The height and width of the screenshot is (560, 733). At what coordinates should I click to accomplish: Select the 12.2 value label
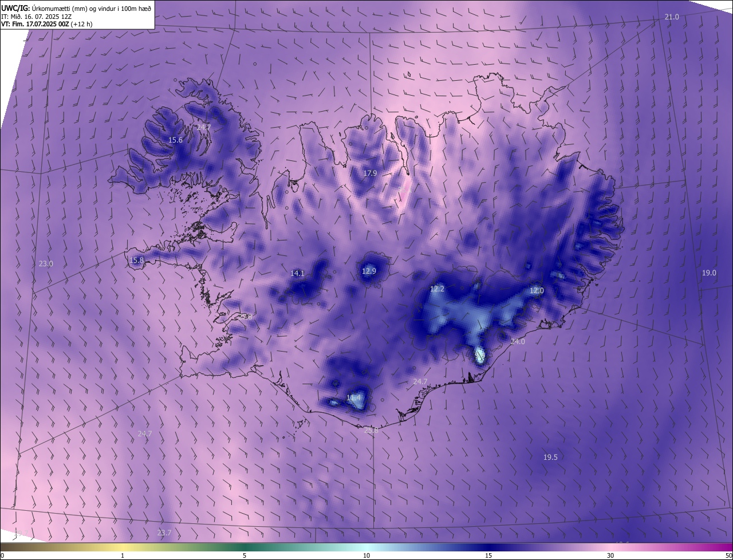(x=437, y=289)
